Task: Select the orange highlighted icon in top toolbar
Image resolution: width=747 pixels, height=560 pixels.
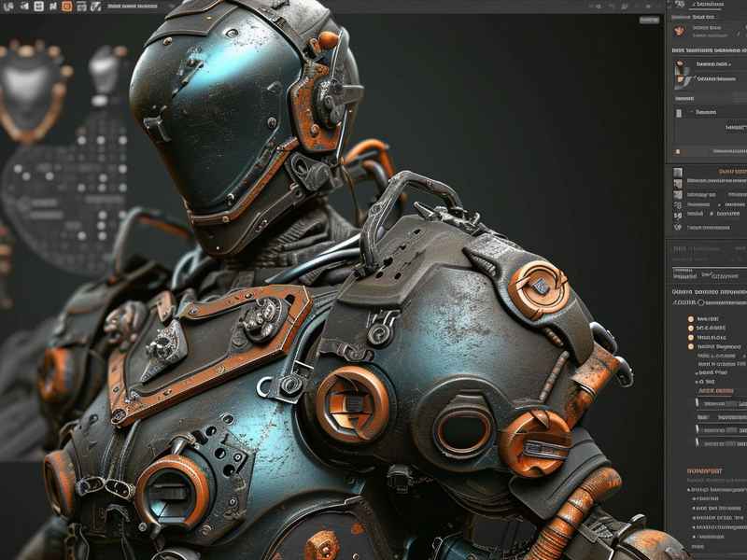Action: pyautogui.click(x=67, y=7)
